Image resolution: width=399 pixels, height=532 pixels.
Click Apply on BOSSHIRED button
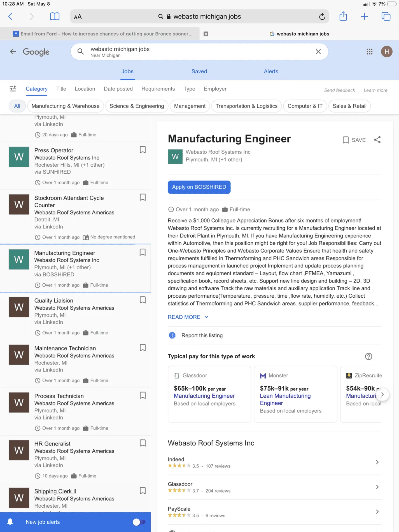pyautogui.click(x=199, y=187)
